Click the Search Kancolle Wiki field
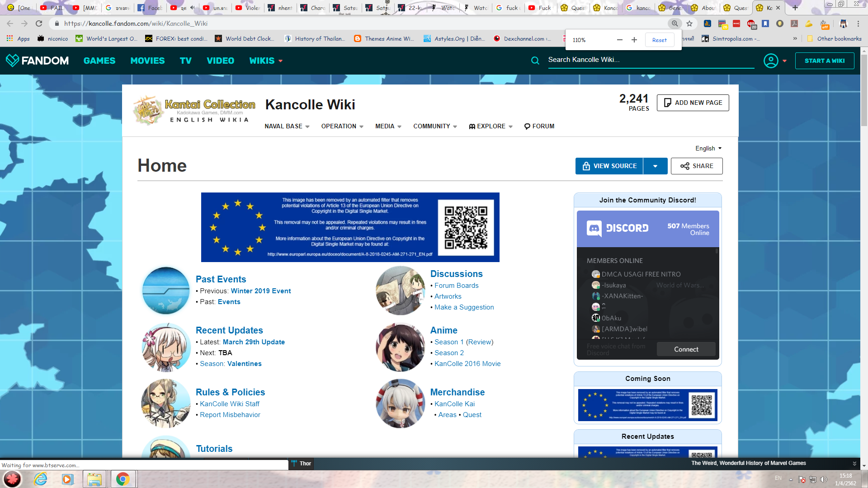 click(x=651, y=60)
